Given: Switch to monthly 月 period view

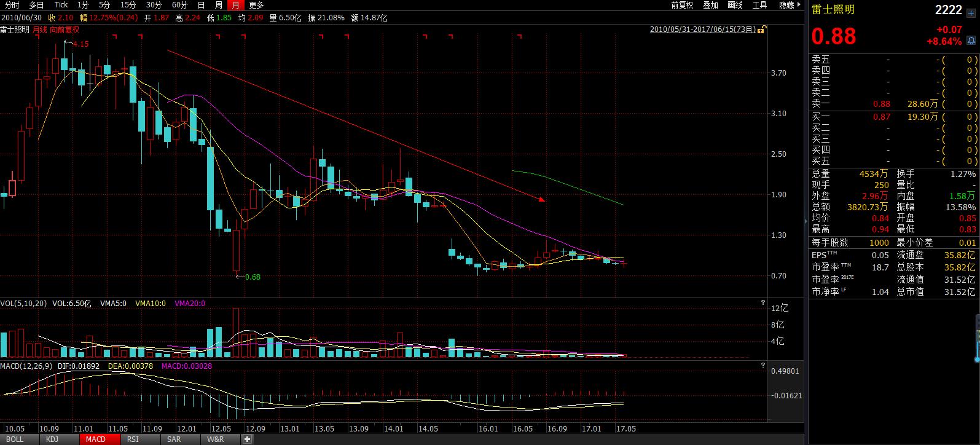Looking at the screenshot, I should click(235, 5).
